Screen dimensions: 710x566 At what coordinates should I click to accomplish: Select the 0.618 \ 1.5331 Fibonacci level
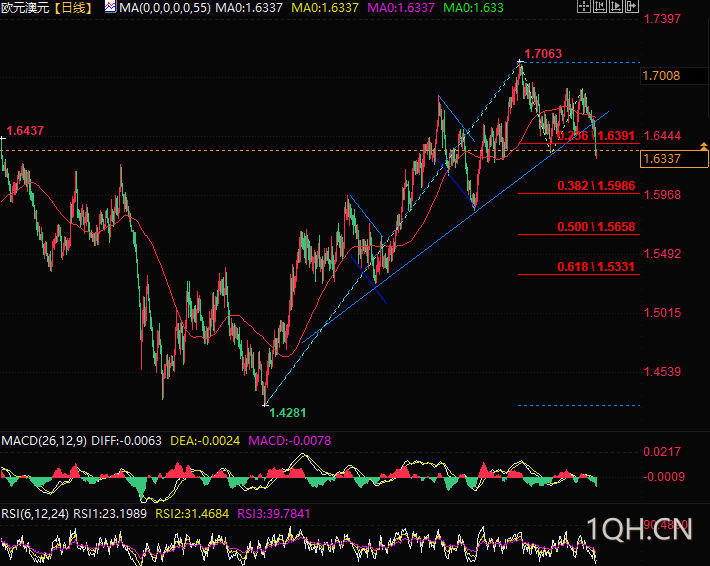596,267
